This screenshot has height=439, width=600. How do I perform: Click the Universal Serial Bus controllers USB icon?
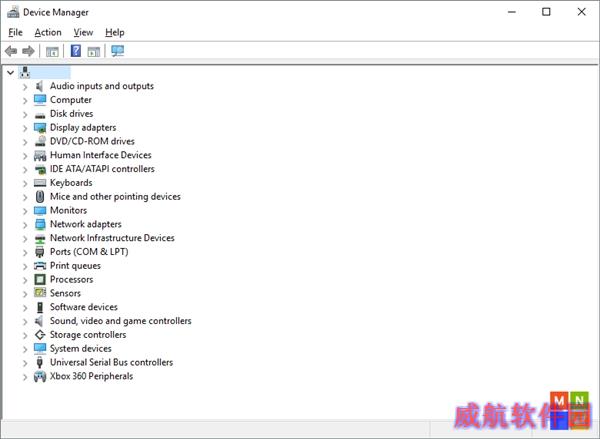point(39,362)
